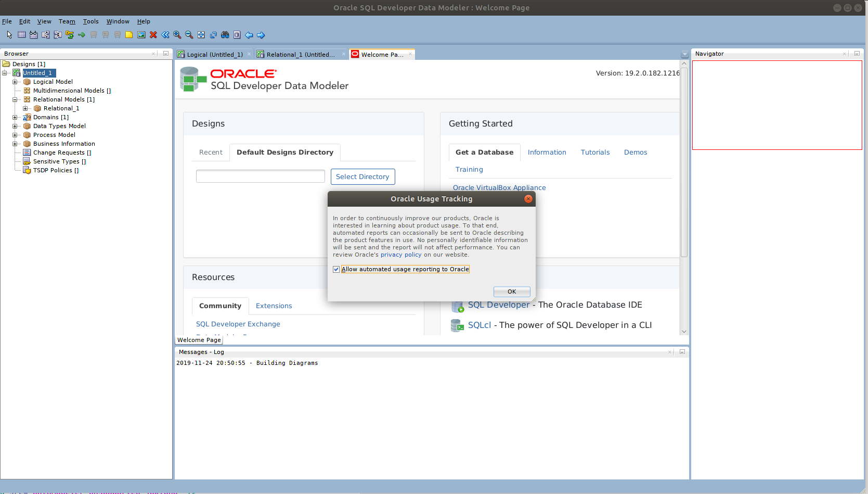Open the Team menu
Viewport: 868px width, 494px height.
[67, 21]
